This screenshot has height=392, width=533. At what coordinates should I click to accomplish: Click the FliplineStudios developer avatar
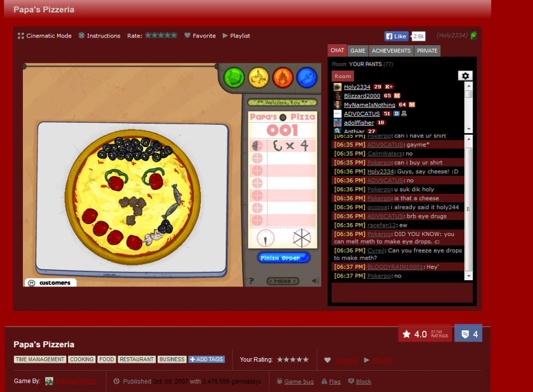click(49, 381)
